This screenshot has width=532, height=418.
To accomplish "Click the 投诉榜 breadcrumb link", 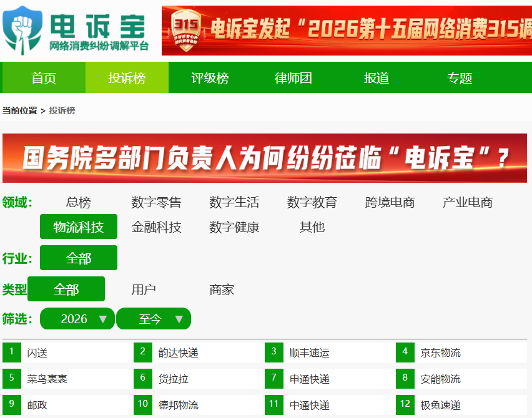I will point(62,110).
